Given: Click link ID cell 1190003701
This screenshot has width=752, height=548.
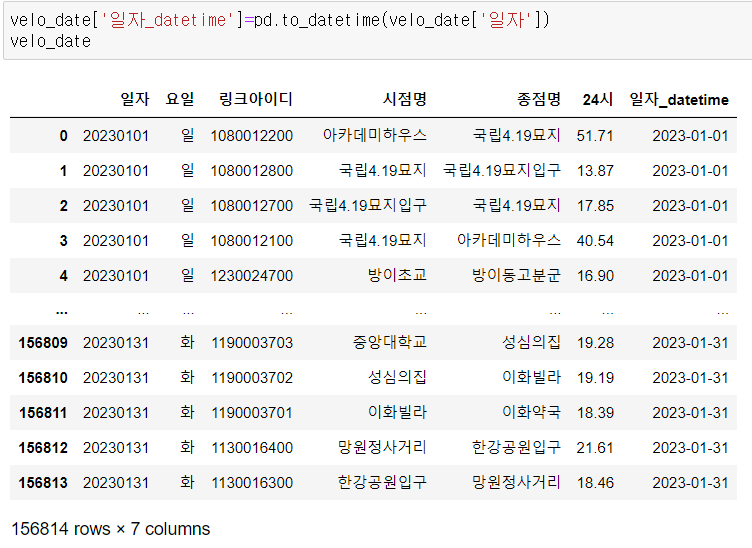Looking at the screenshot, I should click(252, 413).
